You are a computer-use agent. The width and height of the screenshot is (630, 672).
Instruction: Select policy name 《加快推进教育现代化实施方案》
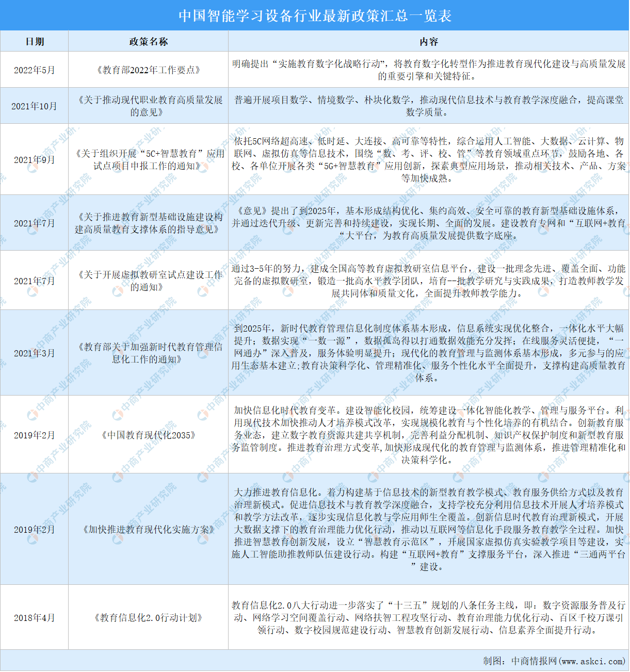click(x=149, y=530)
